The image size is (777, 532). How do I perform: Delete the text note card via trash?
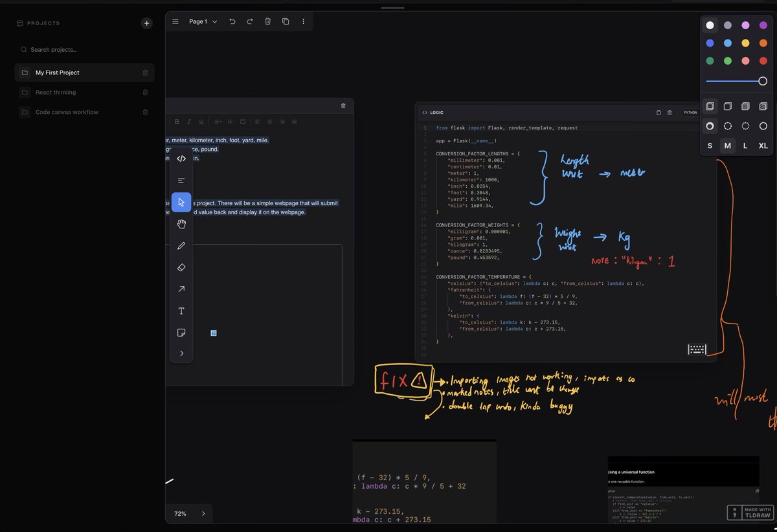pyautogui.click(x=343, y=105)
